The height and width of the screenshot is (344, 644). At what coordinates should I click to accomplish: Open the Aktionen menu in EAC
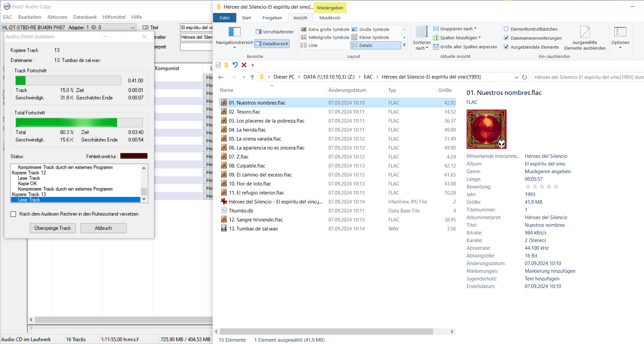(57, 17)
